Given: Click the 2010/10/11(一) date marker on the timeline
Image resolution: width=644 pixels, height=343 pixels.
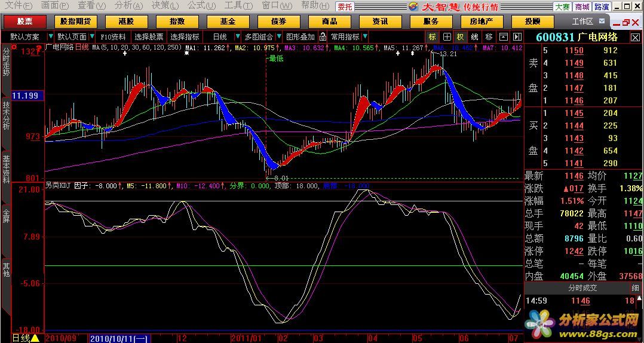Looking at the screenshot, I should [119, 338].
